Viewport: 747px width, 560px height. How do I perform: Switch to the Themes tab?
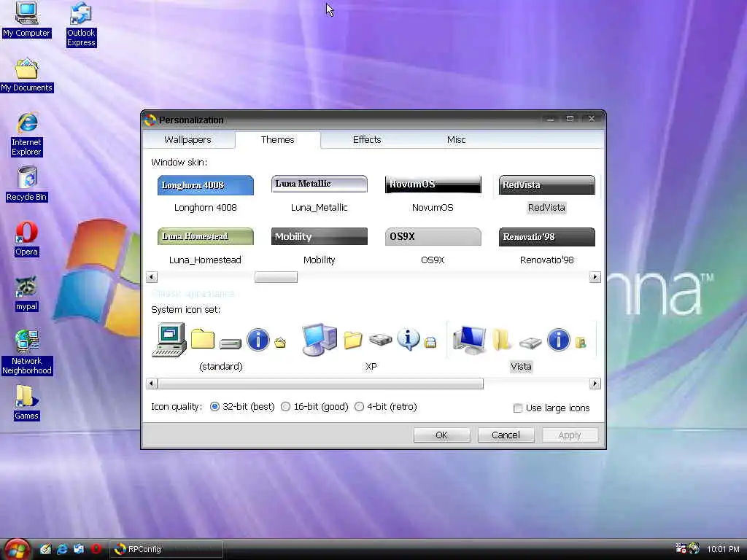[278, 139]
